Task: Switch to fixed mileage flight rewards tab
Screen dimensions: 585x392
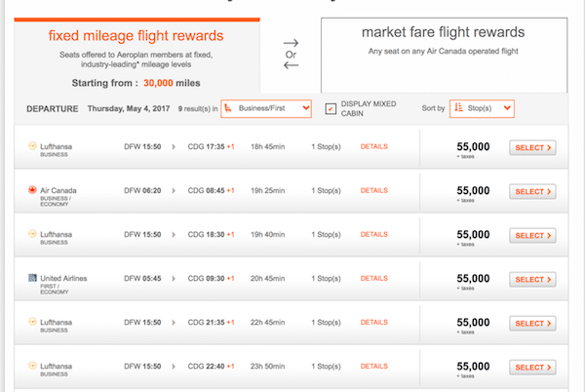Action: click(x=136, y=56)
